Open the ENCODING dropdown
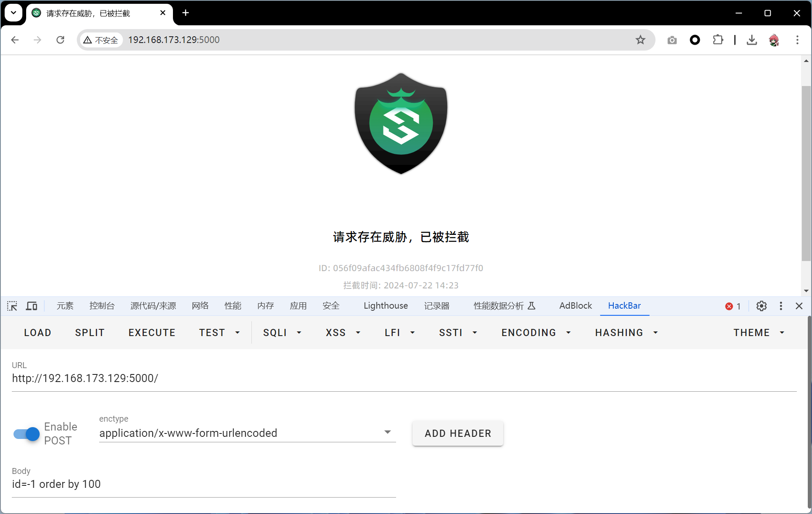Screen dimensions: 812x514 pos(536,333)
